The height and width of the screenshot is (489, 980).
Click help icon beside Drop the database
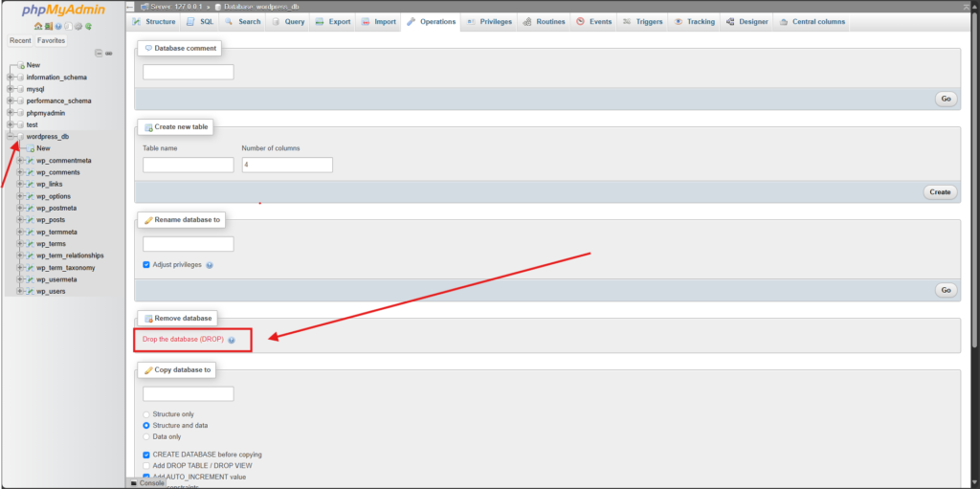(232, 340)
